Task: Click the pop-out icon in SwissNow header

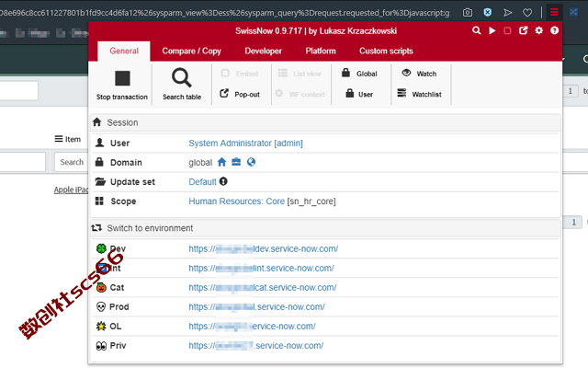Action: point(523,30)
